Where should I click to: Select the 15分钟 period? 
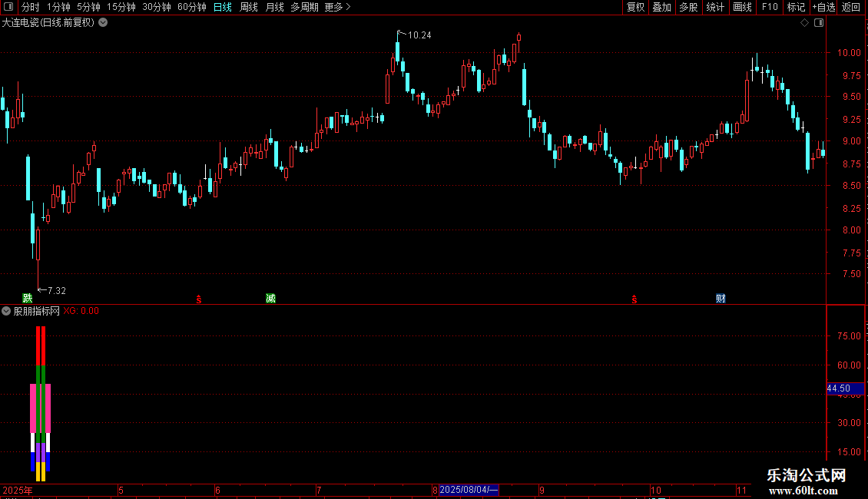tap(121, 7)
